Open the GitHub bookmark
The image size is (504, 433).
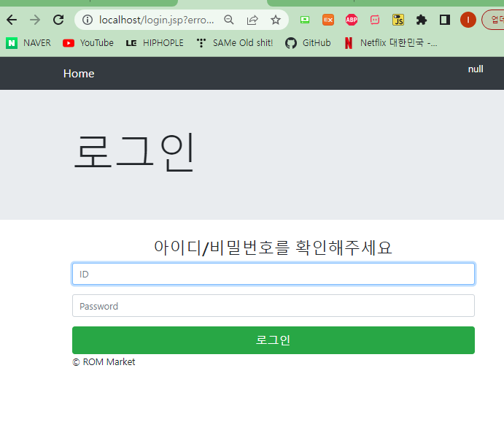click(x=308, y=43)
